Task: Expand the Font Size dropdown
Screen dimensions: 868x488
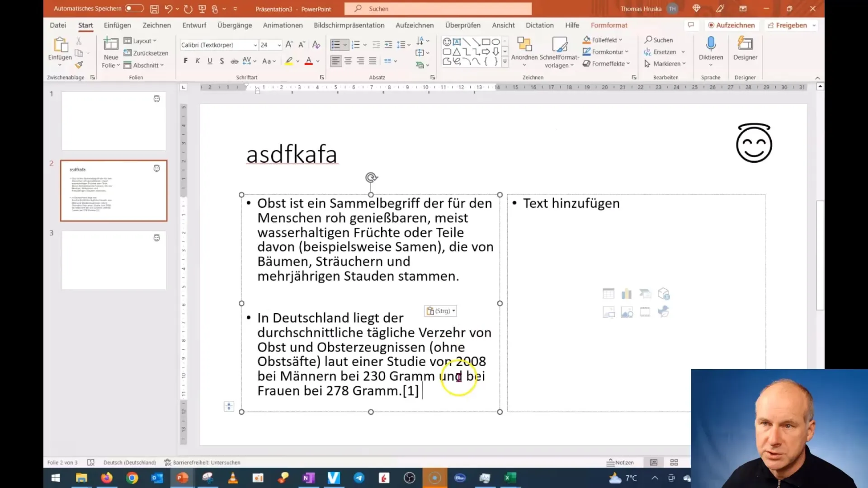Action: click(x=279, y=44)
